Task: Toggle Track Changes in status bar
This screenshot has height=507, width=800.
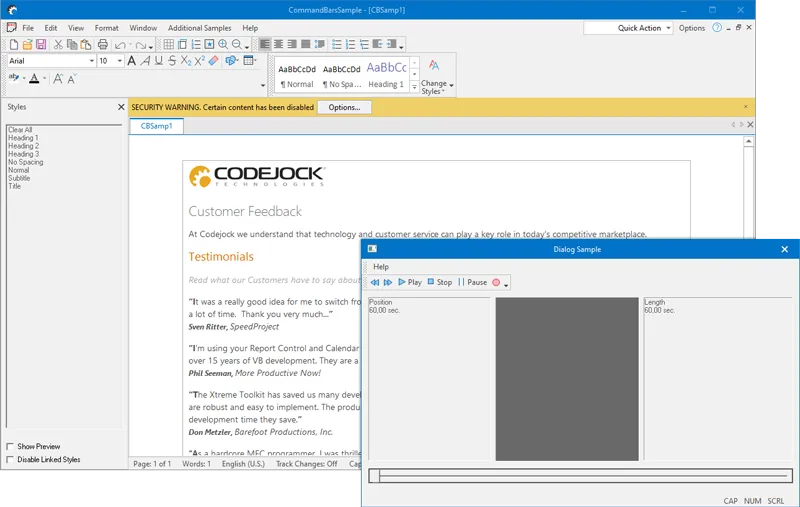Action: click(x=306, y=464)
